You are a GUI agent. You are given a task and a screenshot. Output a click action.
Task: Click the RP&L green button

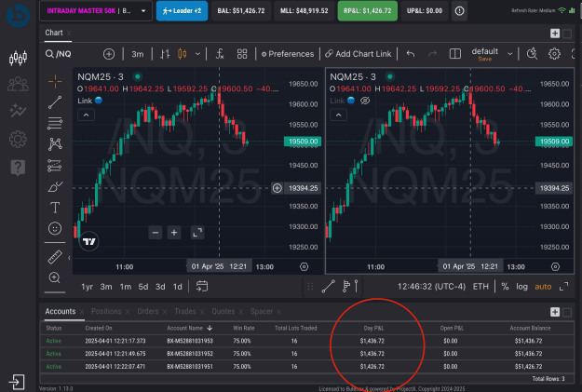368,11
